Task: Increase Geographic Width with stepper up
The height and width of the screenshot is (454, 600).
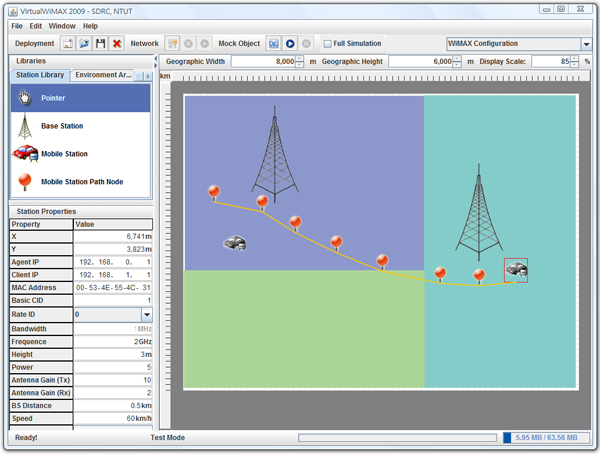Action: [300, 59]
